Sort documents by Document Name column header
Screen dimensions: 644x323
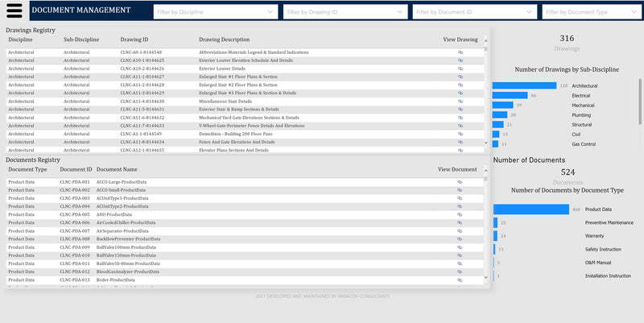[117, 170]
